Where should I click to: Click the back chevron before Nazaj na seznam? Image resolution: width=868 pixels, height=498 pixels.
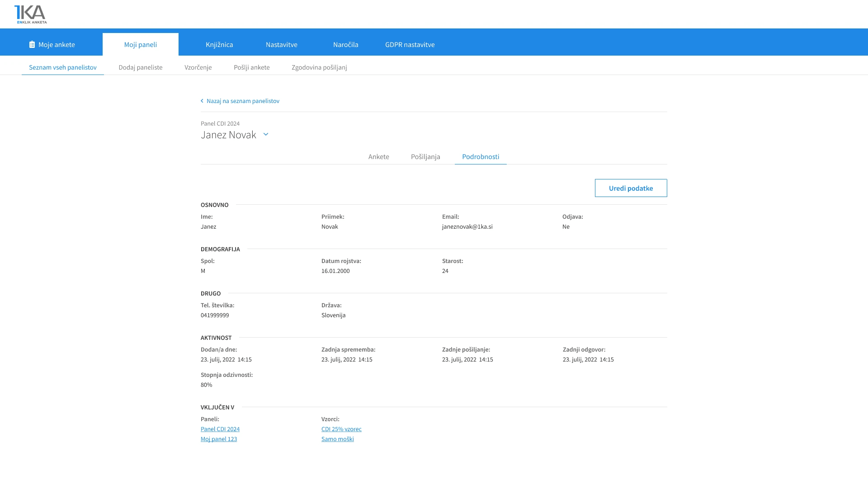(202, 101)
